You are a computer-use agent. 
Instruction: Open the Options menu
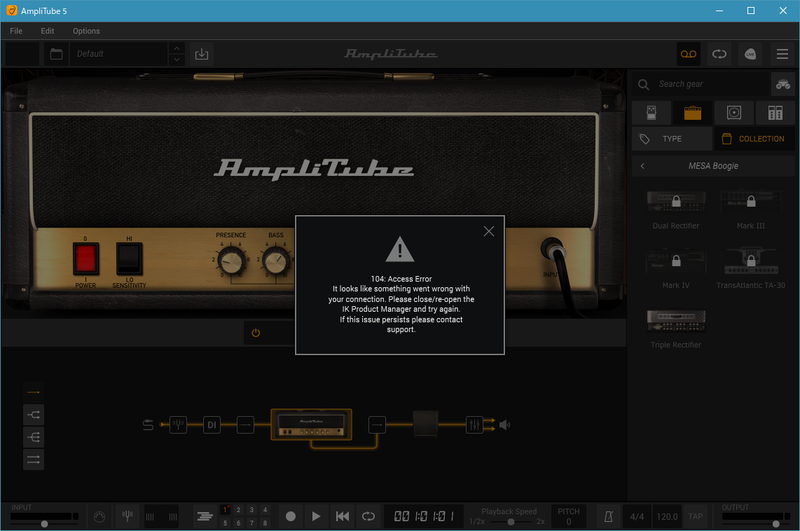86,31
